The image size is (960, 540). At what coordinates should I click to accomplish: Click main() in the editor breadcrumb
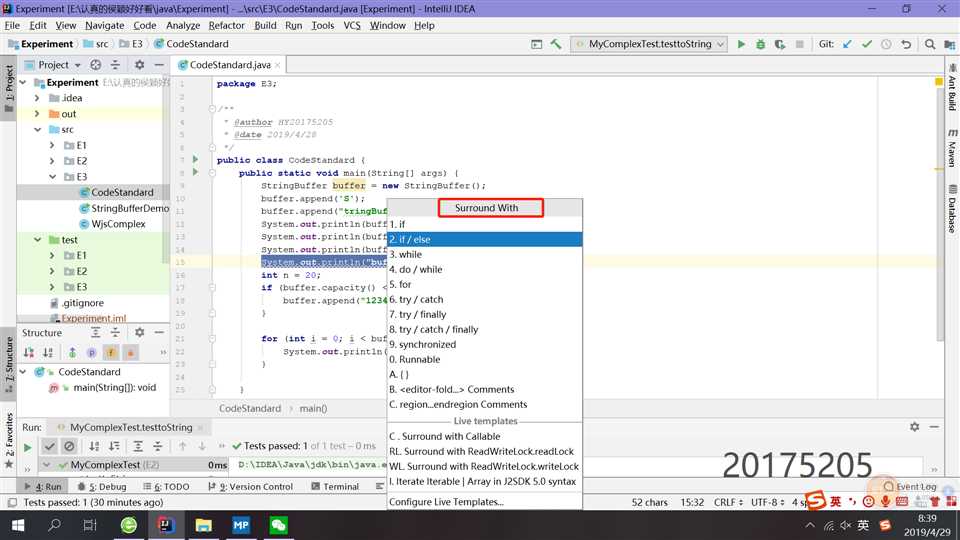pyautogui.click(x=313, y=408)
